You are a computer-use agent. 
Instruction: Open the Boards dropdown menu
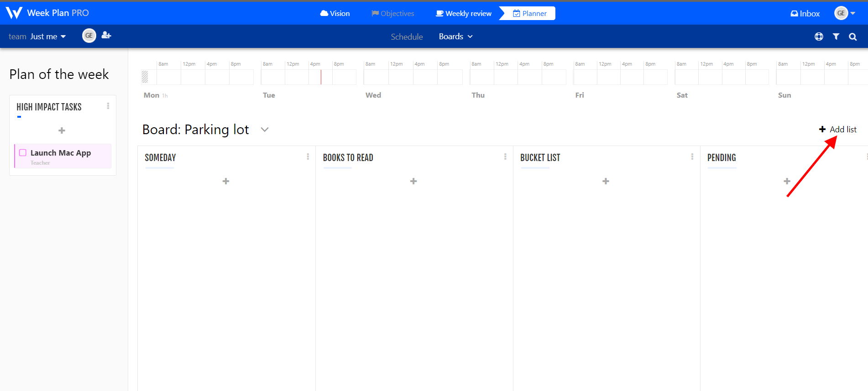click(x=455, y=36)
